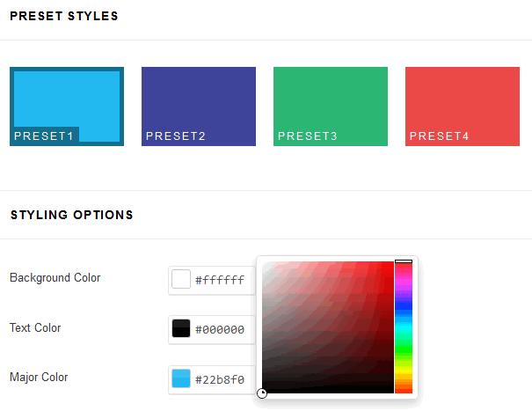Pick the blue band on hue slider
This screenshot has height=411, width=532.
point(404,305)
